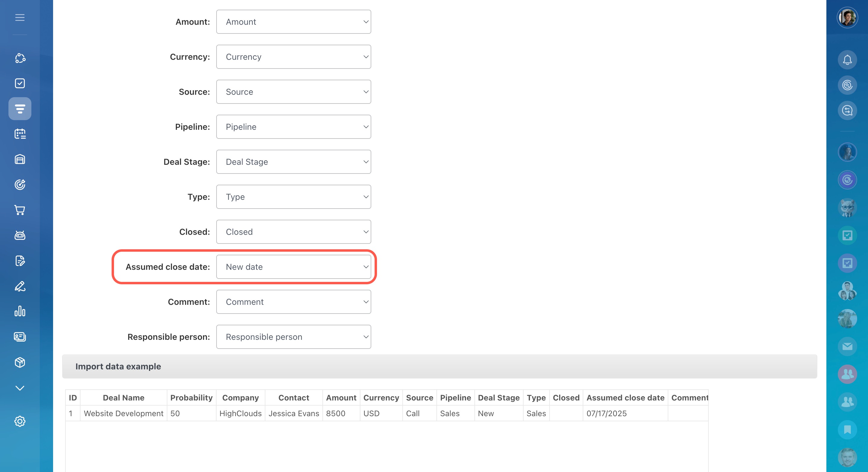Expand the Assumed close date dropdown
This screenshot has height=472, width=868.
[x=293, y=267]
